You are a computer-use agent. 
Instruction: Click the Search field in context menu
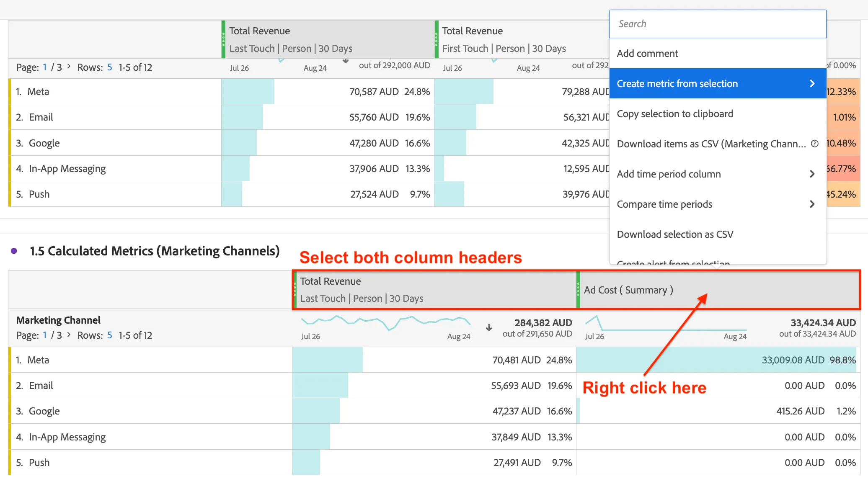718,24
